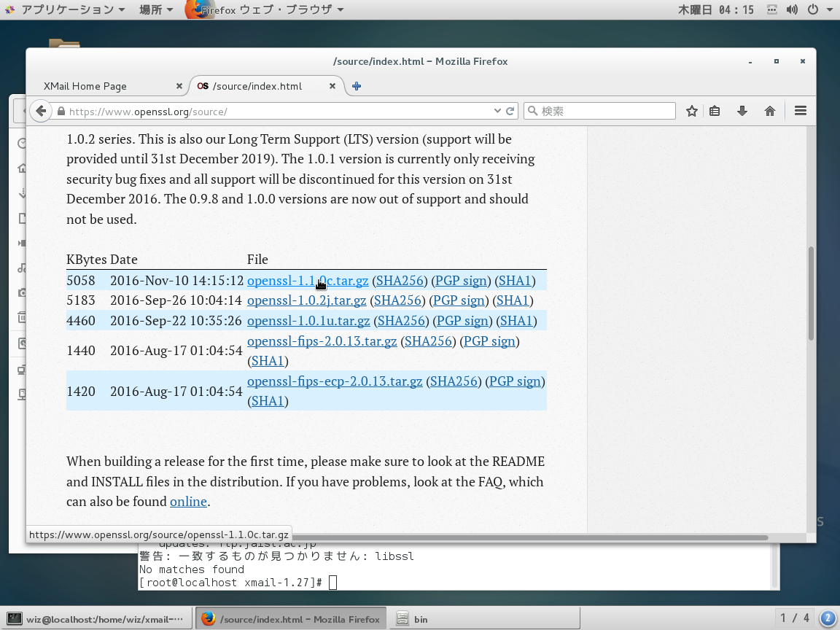840x630 pixels.
Task: Open the bin window from taskbar
Action: 485,619
